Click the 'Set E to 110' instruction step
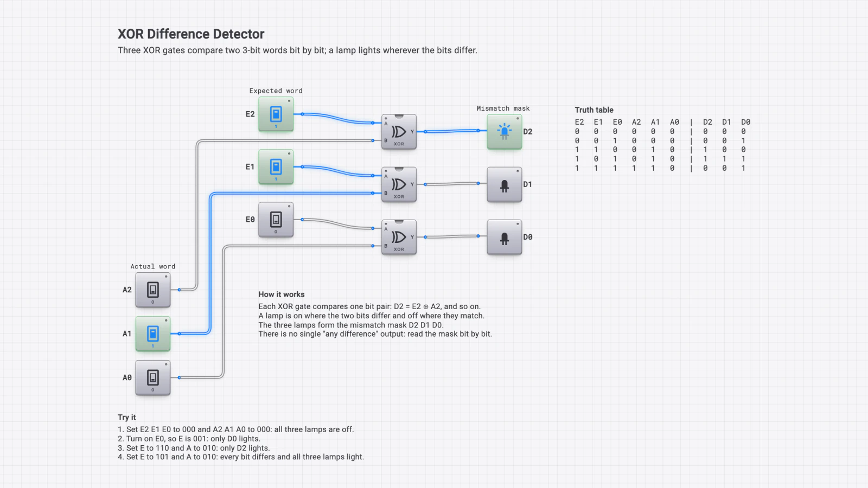 194,448
